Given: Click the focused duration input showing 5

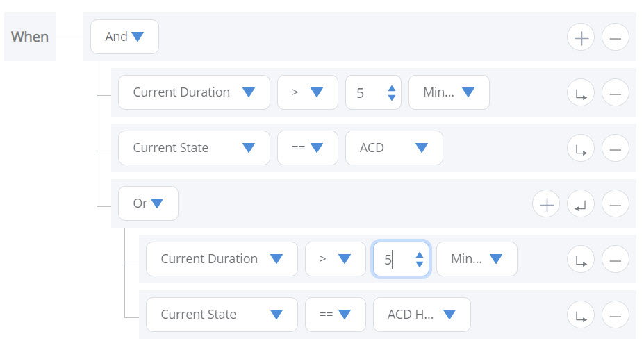Looking at the screenshot, I should tap(401, 259).
